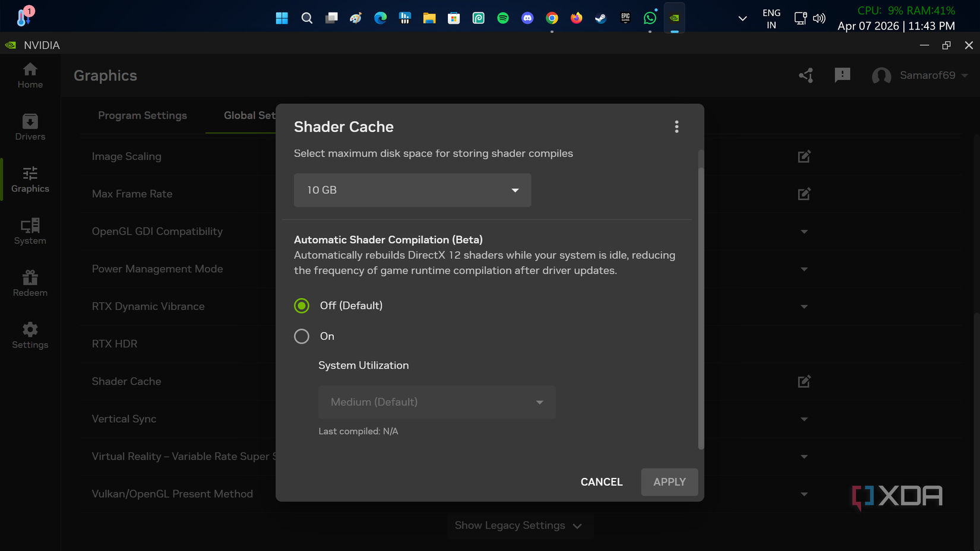The width and height of the screenshot is (980, 551).
Task: Open Spotify from taskbar
Action: tap(503, 18)
